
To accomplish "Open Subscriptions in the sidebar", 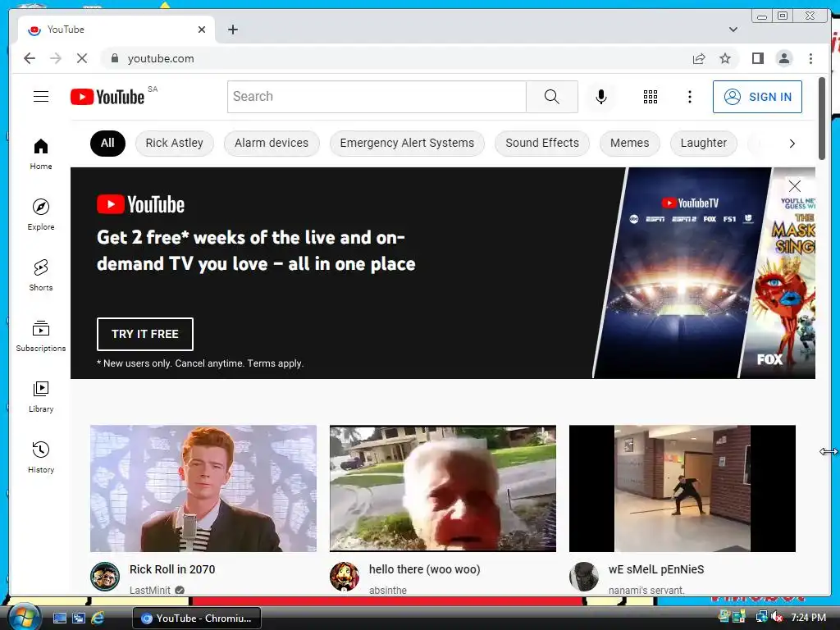I will tap(41, 336).
